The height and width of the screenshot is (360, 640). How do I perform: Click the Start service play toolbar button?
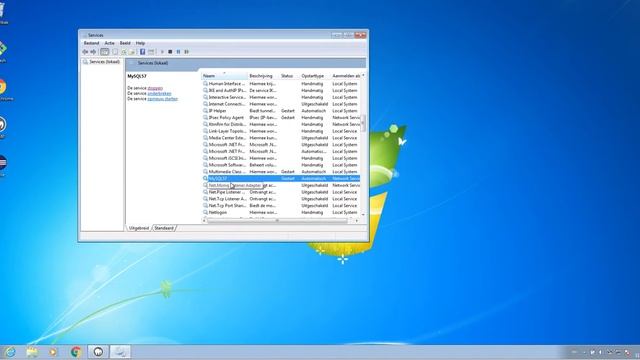pos(162,52)
